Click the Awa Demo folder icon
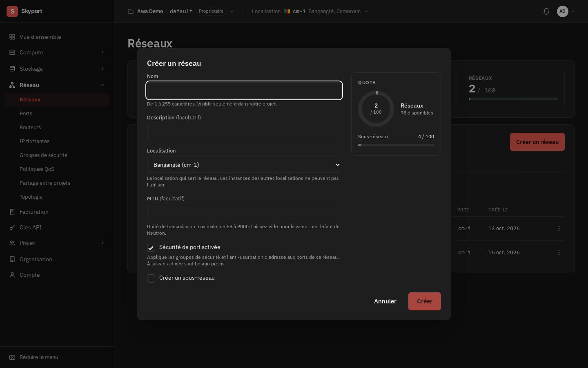588x368 pixels. 131,11
